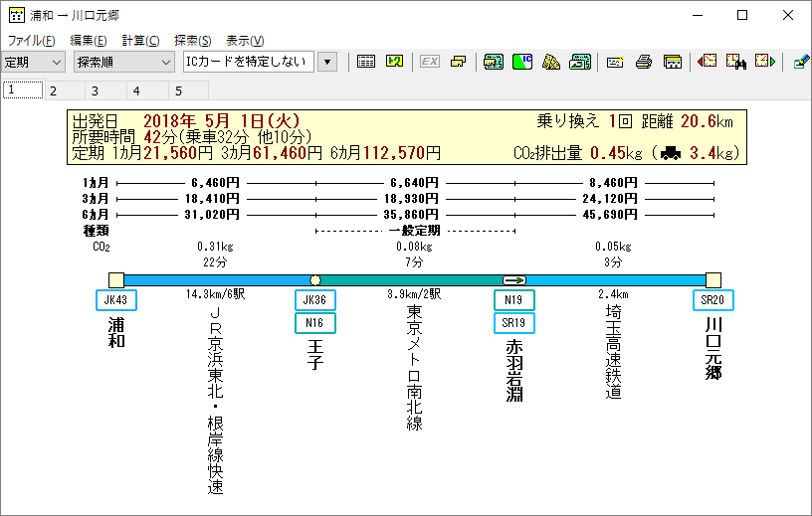Click the 川口元郷 station name
This screenshot has height=516, width=812.
click(x=713, y=348)
